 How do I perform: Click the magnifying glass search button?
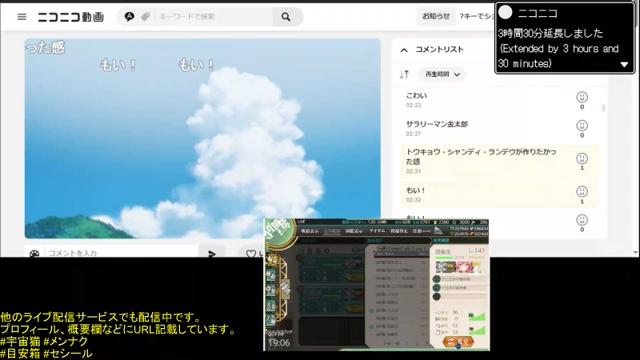[286, 17]
